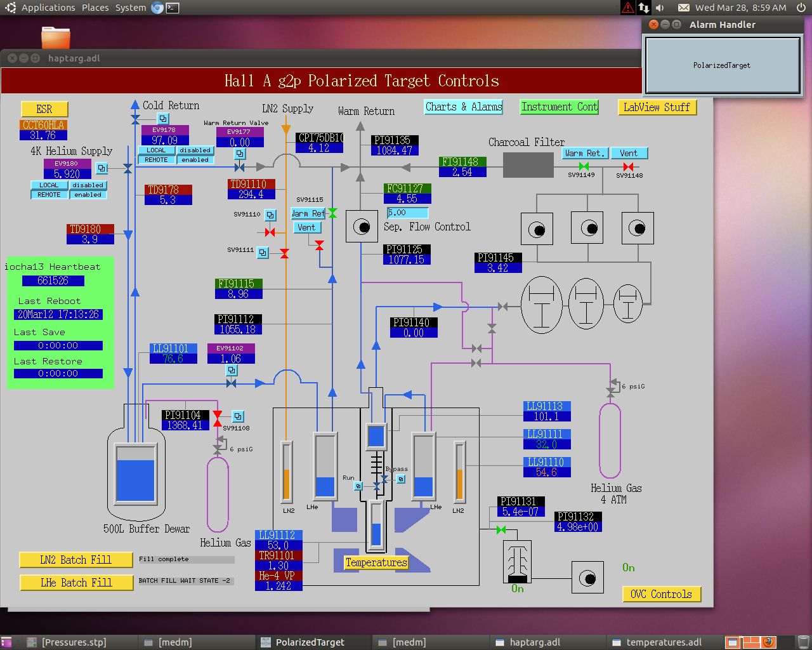812x650 pixels.
Task: Open the System menu
Action: [131, 8]
